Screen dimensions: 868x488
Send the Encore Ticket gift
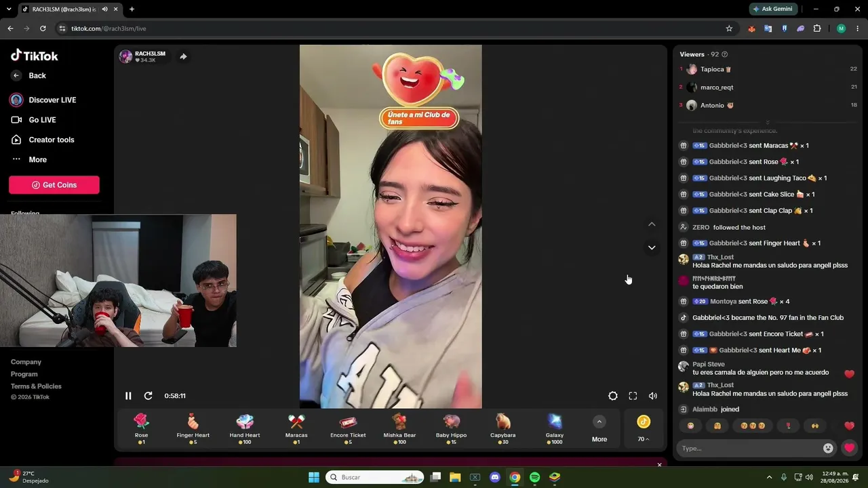point(348,429)
